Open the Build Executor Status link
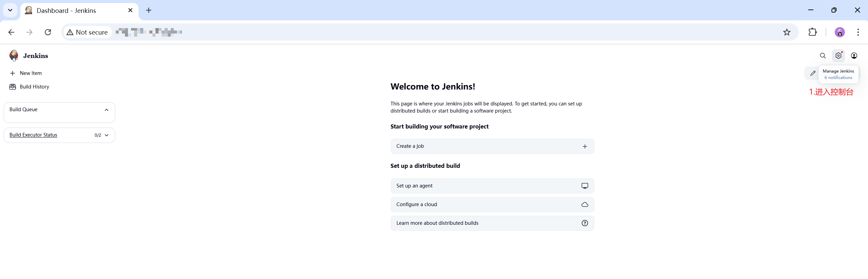This screenshot has width=868, height=279. (x=33, y=135)
